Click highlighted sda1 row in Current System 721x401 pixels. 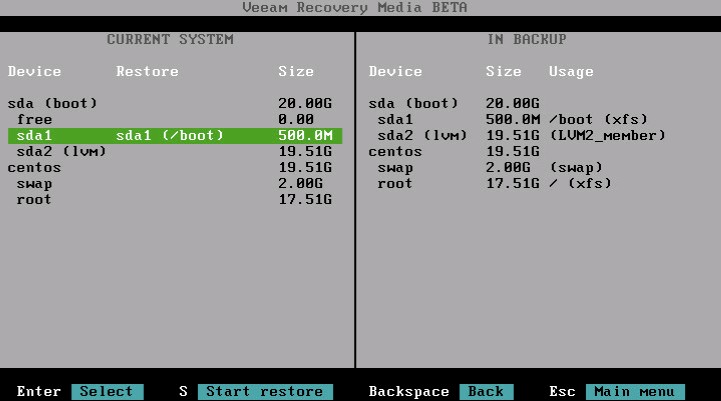(x=174, y=136)
